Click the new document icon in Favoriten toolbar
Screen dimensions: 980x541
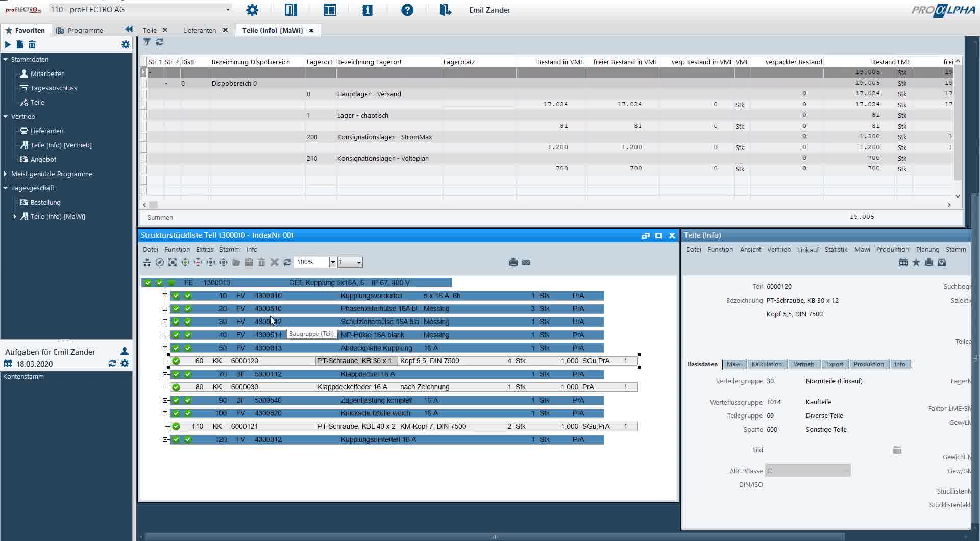click(20, 44)
